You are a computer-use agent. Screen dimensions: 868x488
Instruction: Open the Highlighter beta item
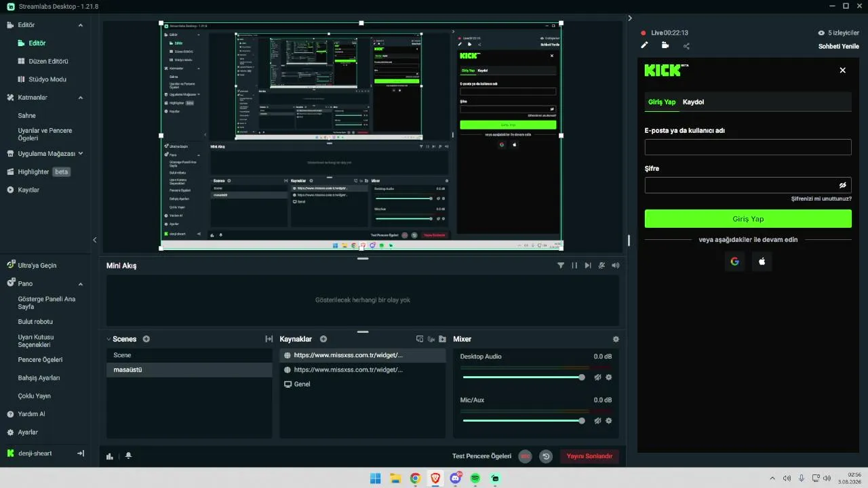(x=39, y=172)
